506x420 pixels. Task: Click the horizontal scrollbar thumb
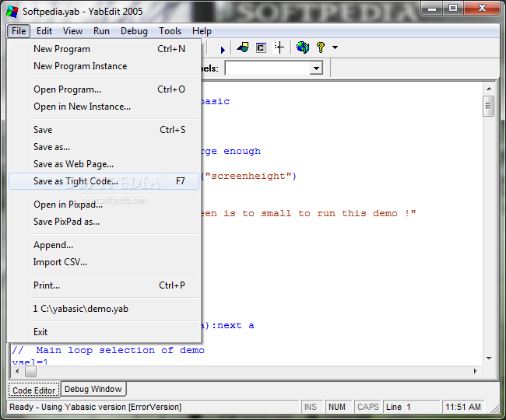(x=30, y=371)
